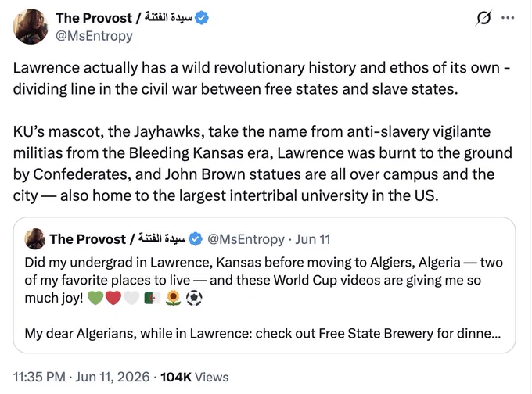Image resolution: width=532 pixels, height=394 pixels.
Task: Click the Algerian flag emoji
Action: pyautogui.click(x=153, y=299)
